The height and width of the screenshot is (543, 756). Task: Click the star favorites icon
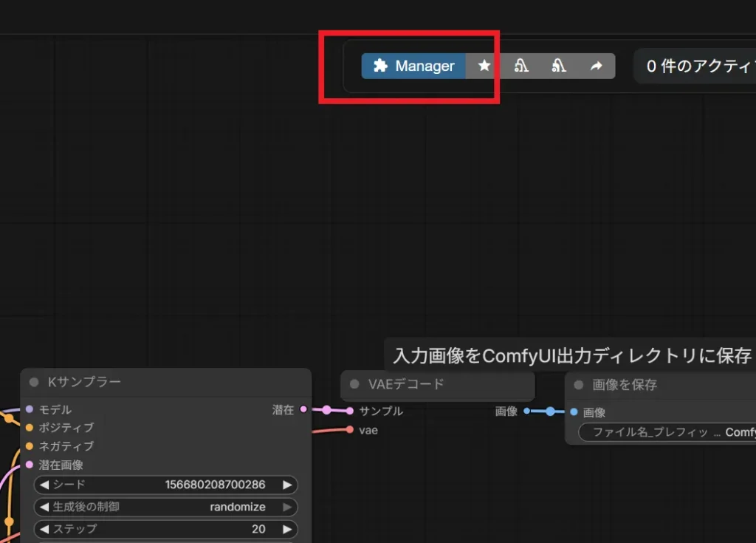[x=484, y=66]
